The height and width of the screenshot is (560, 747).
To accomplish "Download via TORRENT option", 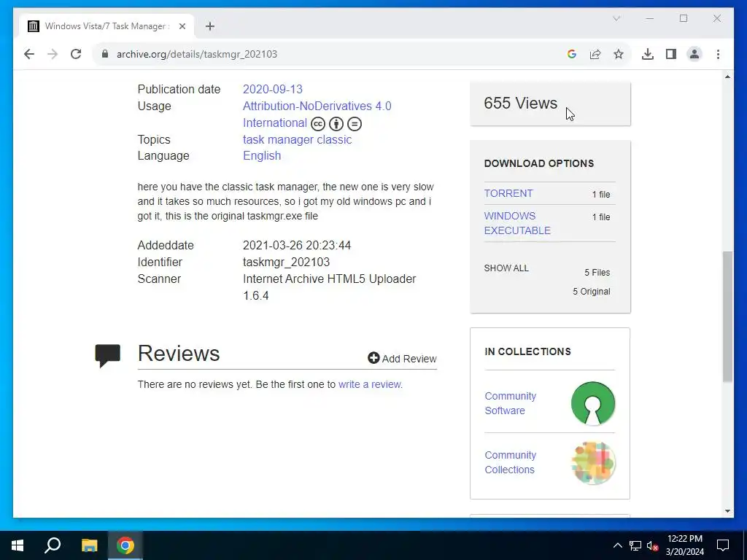I will click(508, 193).
